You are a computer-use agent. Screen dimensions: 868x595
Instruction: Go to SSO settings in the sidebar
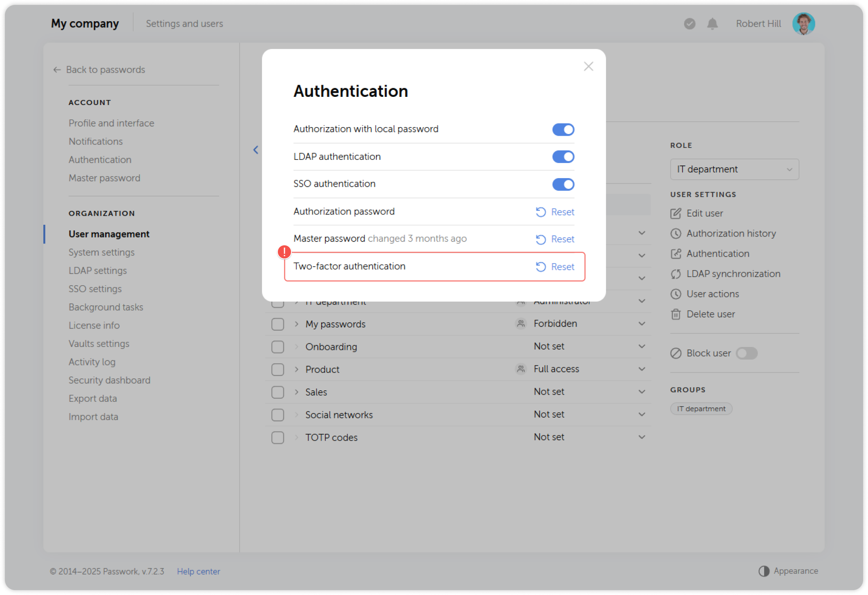click(x=95, y=289)
